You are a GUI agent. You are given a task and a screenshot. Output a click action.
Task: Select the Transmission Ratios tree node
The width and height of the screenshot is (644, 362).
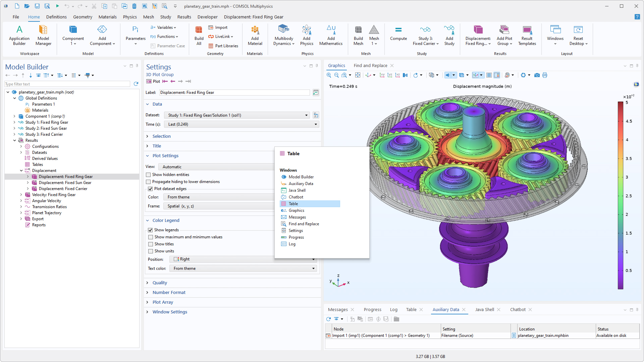tap(49, 207)
